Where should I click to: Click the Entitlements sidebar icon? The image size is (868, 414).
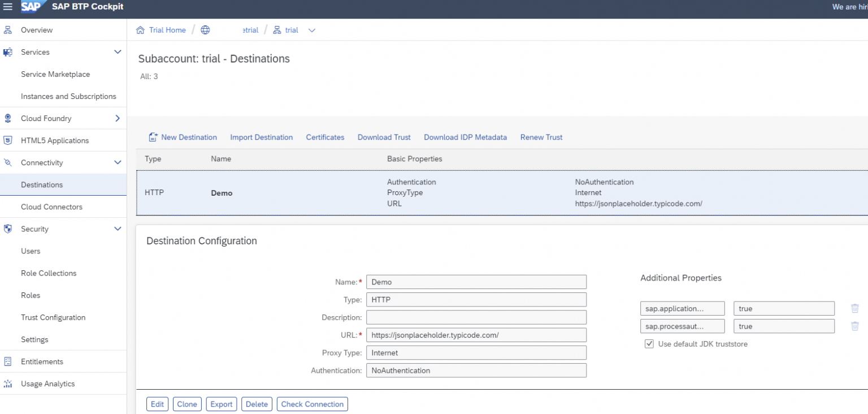click(x=7, y=361)
